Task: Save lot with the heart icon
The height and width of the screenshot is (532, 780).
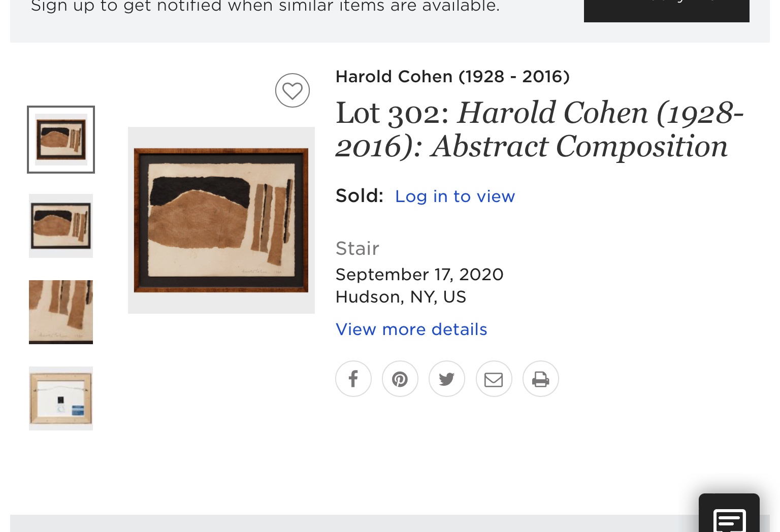Action: (292, 90)
